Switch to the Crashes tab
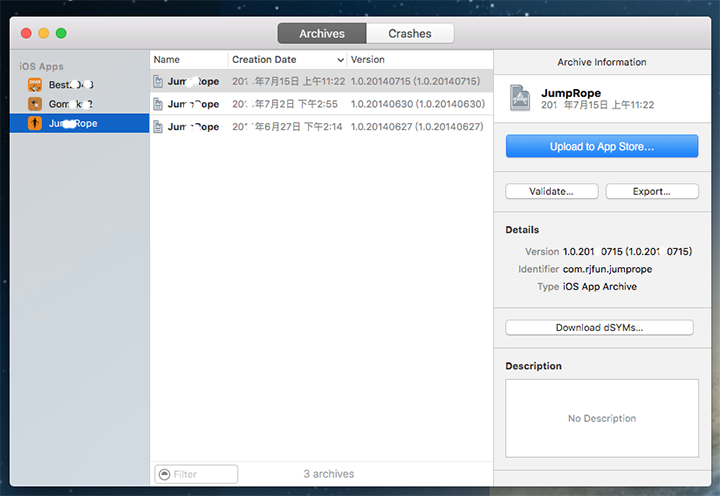This screenshot has height=496, width=720. pyautogui.click(x=410, y=34)
